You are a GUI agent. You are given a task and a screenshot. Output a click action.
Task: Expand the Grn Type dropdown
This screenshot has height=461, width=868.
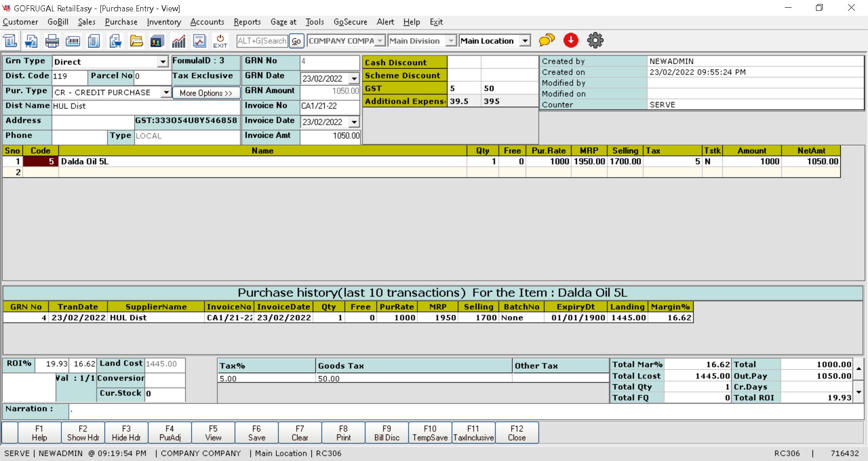tap(163, 62)
